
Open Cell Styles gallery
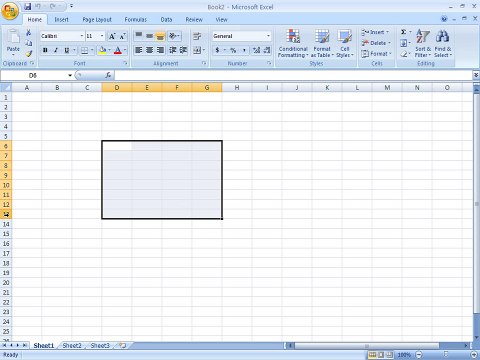point(345,43)
